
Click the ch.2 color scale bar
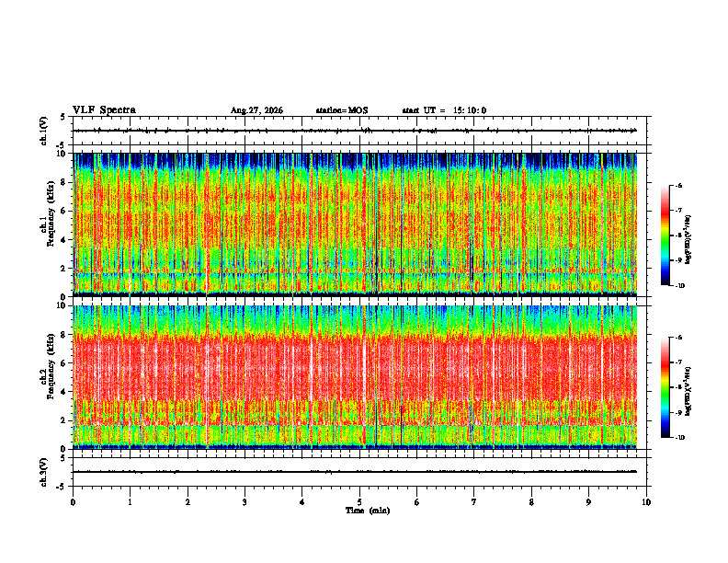click(665, 387)
